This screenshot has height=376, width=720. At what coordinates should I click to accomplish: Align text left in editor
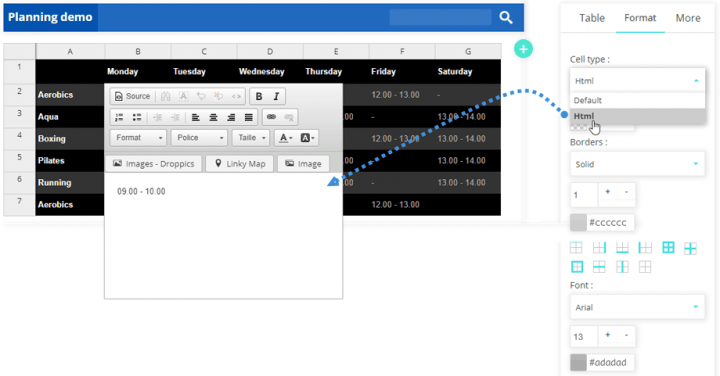tap(196, 117)
